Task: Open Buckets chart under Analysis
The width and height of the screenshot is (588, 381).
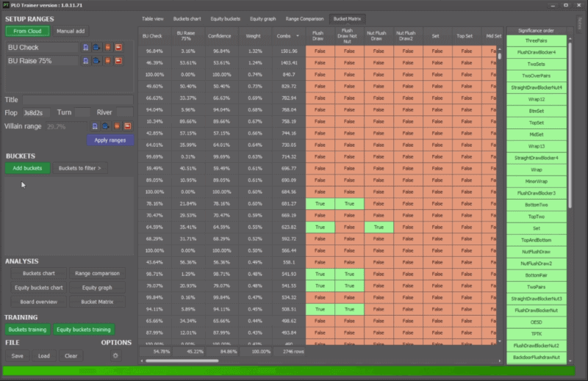Action: coord(39,273)
